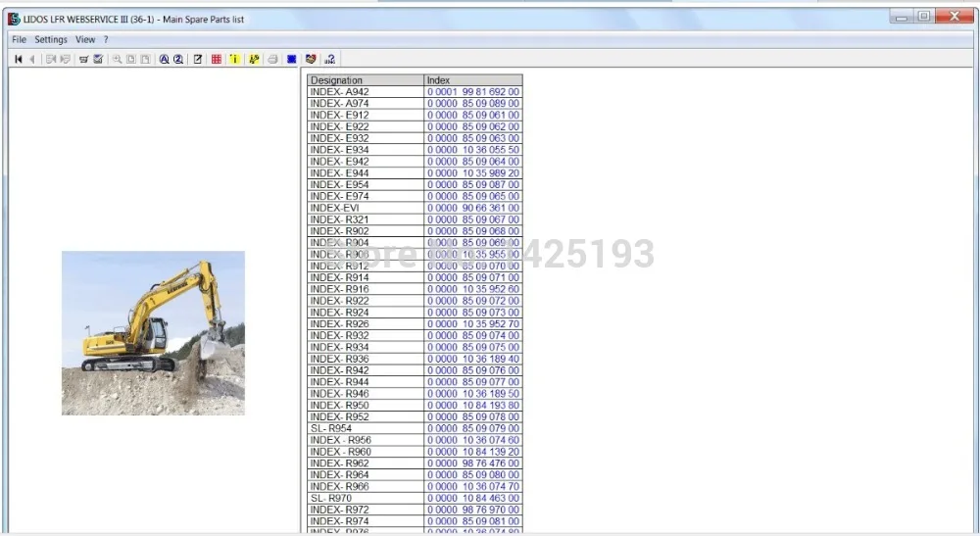Select the INDEX- R964 row
Image resolution: width=980 pixels, height=536 pixels.
coord(415,475)
